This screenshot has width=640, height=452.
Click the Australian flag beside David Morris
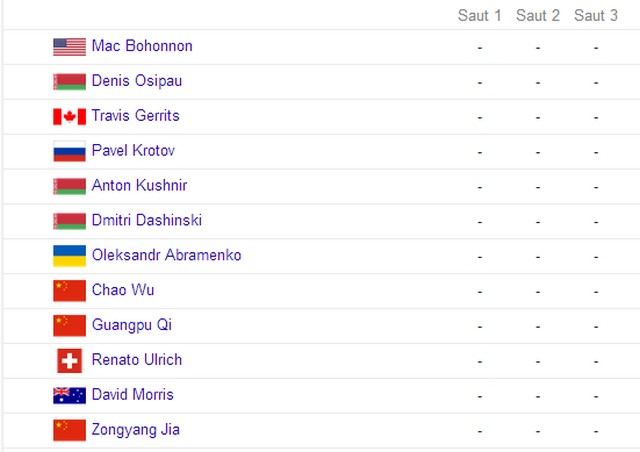[x=69, y=395]
